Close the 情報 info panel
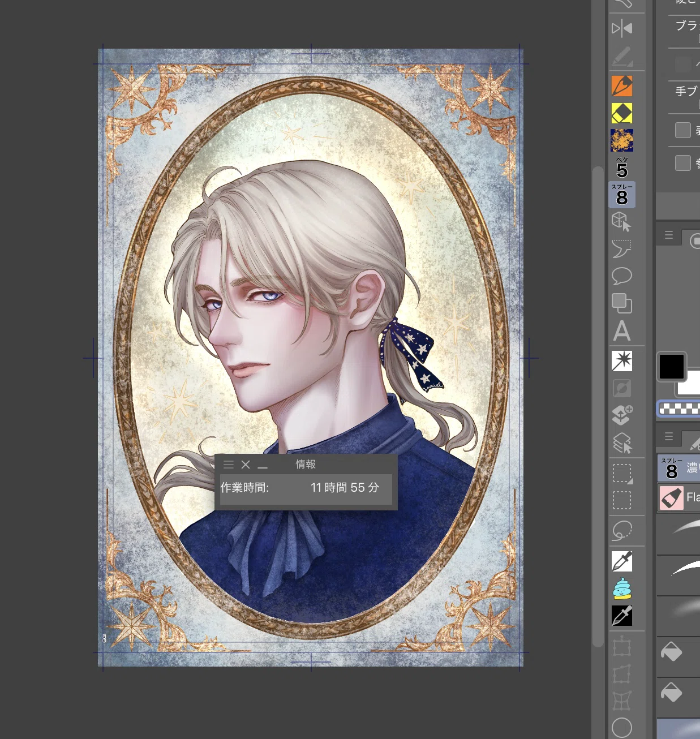Image resolution: width=700 pixels, height=739 pixels. click(x=246, y=465)
